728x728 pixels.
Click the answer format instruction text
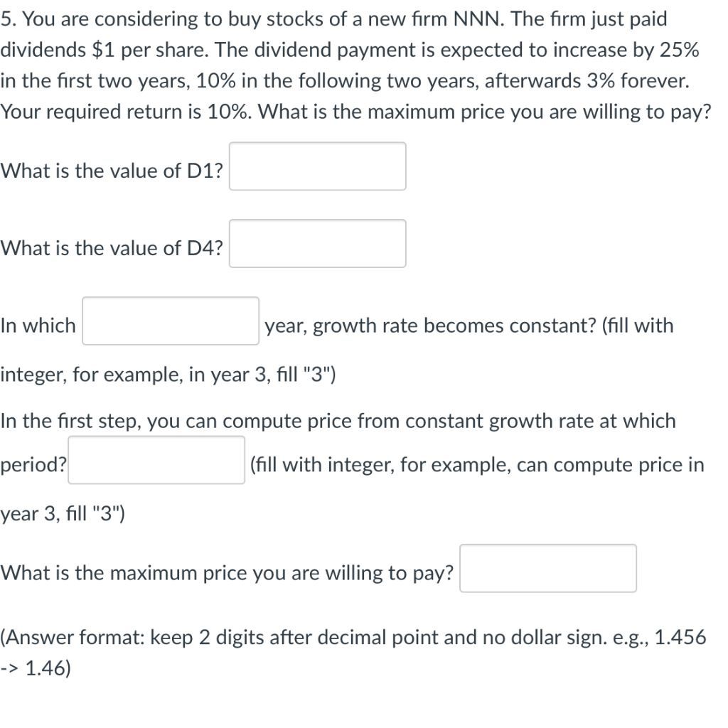coord(353,638)
